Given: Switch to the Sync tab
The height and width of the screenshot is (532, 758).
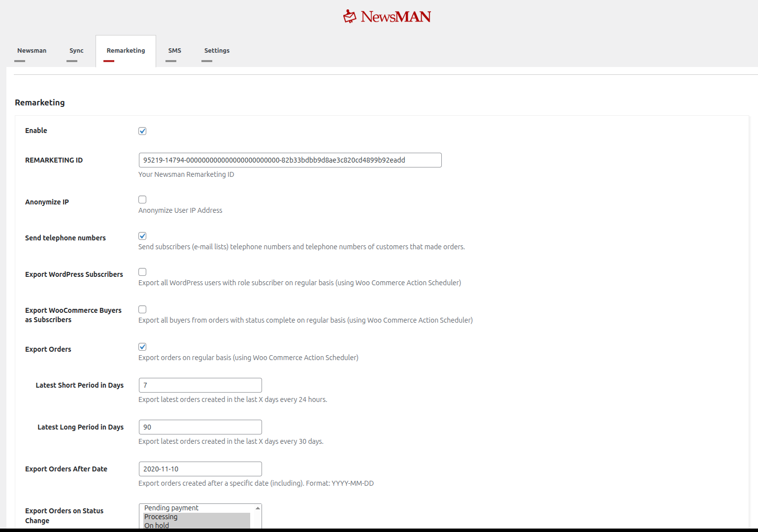Looking at the screenshot, I should (76, 51).
